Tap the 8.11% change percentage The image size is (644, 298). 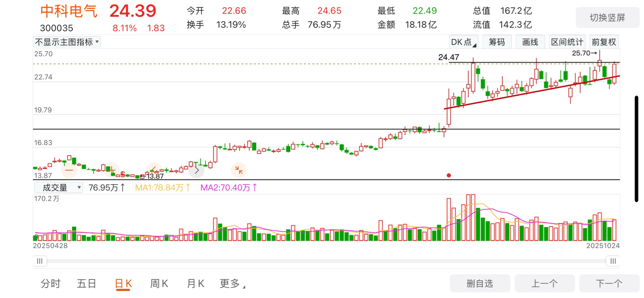coord(124,28)
